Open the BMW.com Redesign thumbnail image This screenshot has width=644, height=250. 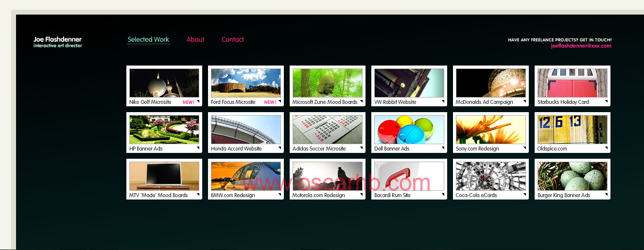tap(246, 176)
